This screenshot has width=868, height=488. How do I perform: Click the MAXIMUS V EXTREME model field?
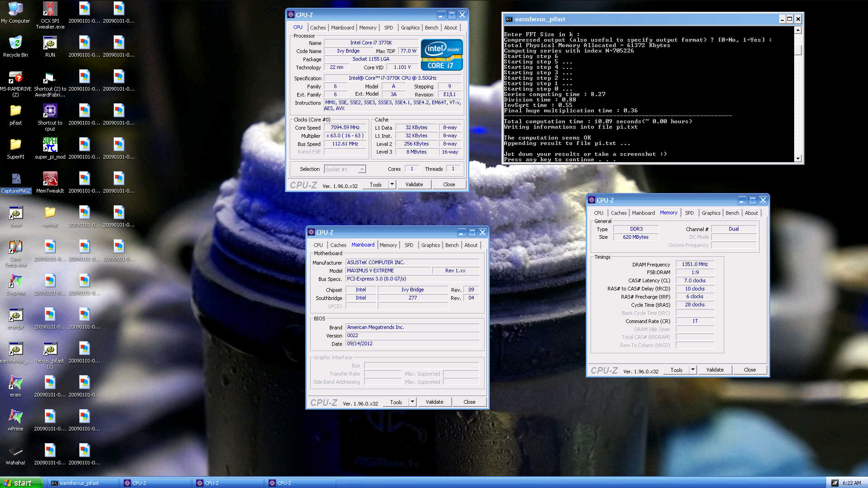pos(387,271)
